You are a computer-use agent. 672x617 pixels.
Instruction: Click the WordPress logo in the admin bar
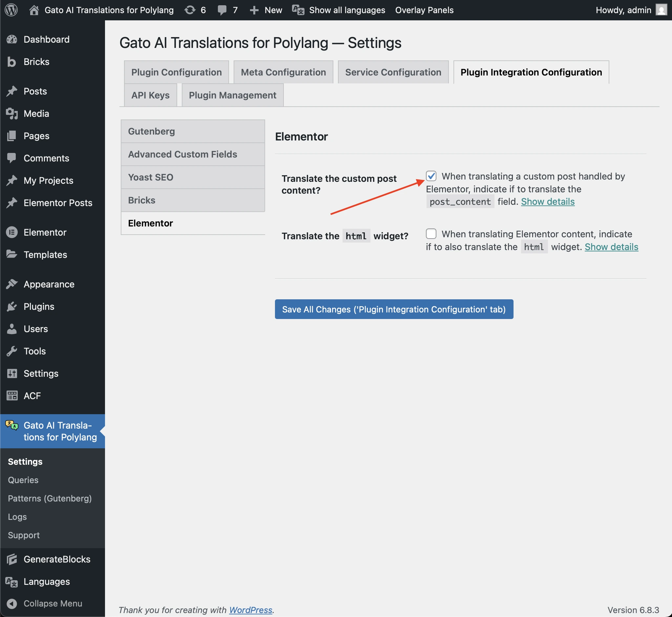(11, 10)
